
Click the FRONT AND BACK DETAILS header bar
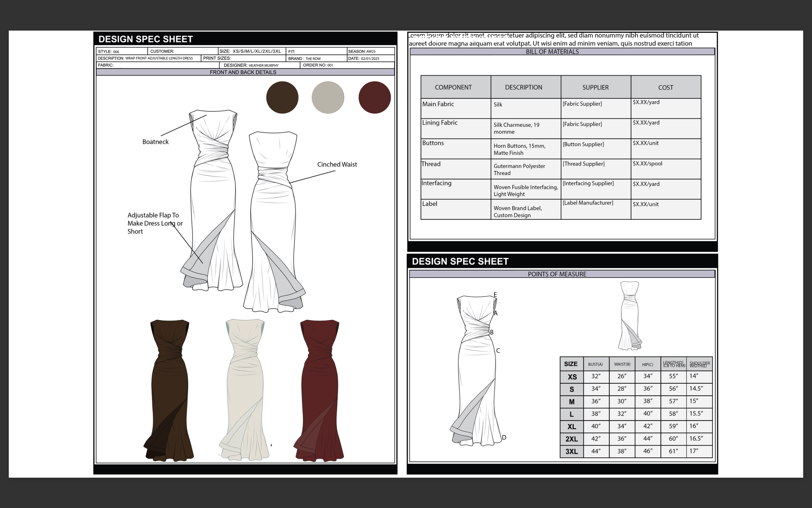[243, 72]
